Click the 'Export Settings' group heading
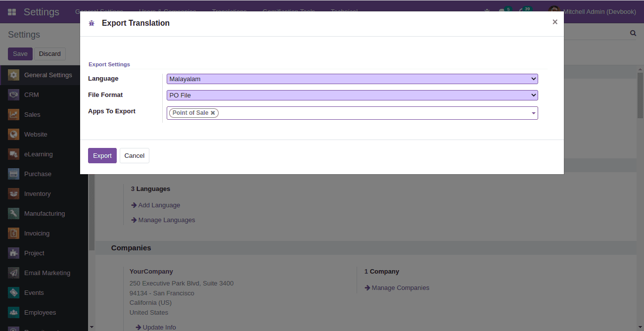The height and width of the screenshot is (331, 644). (109, 64)
